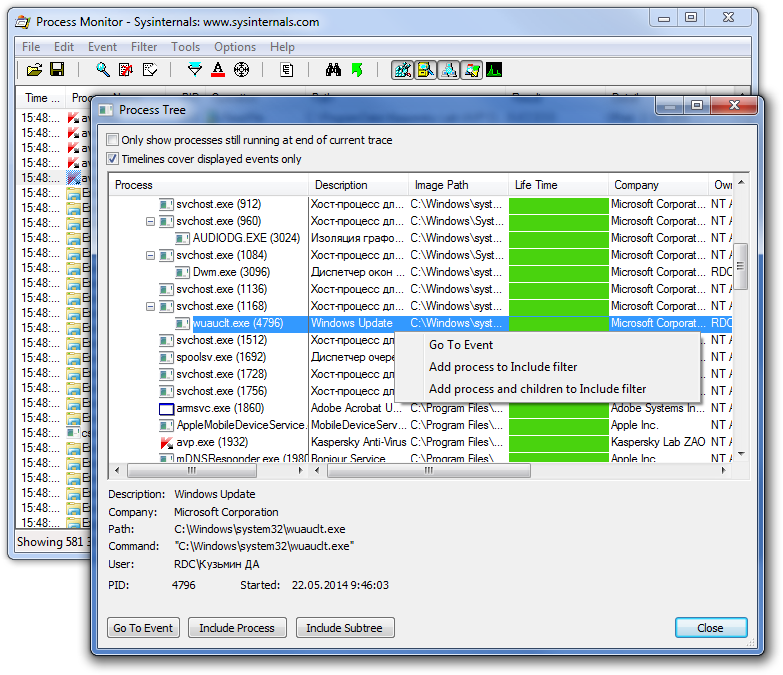Image resolution: width=783 pixels, height=675 pixels.
Task: Click the Life Time bar for armsvc.exe
Action: (x=559, y=408)
